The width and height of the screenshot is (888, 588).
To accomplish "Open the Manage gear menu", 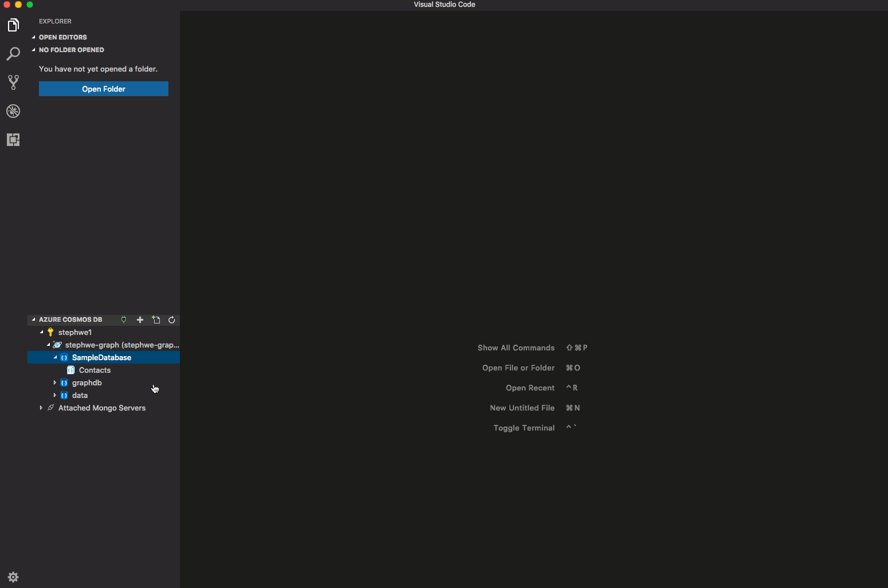I will tap(13, 577).
